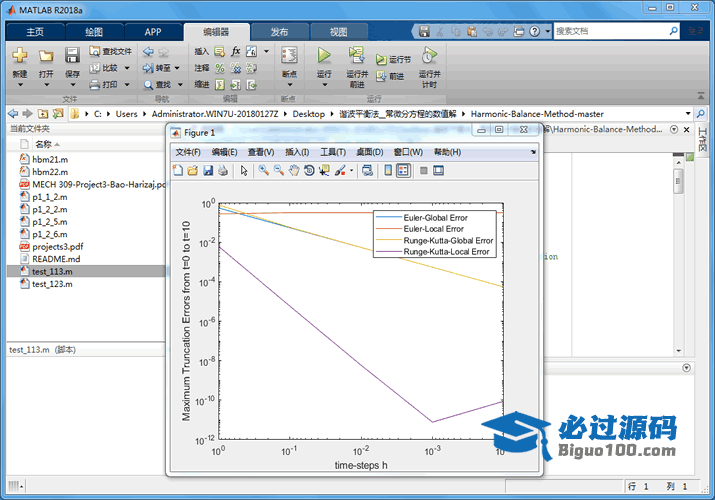Switch to the APP tab

click(153, 32)
